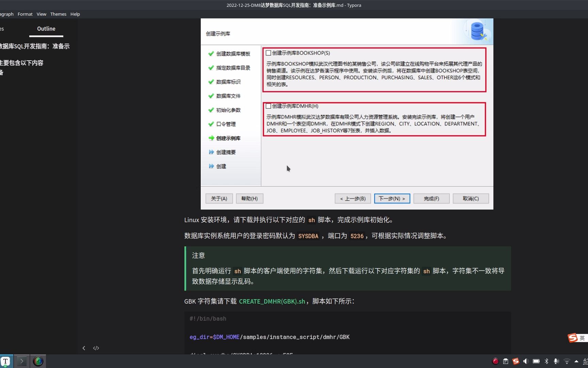Collapse sidebar with the left chevron icon
This screenshot has width=588, height=368.
pyautogui.click(x=84, y=348)
